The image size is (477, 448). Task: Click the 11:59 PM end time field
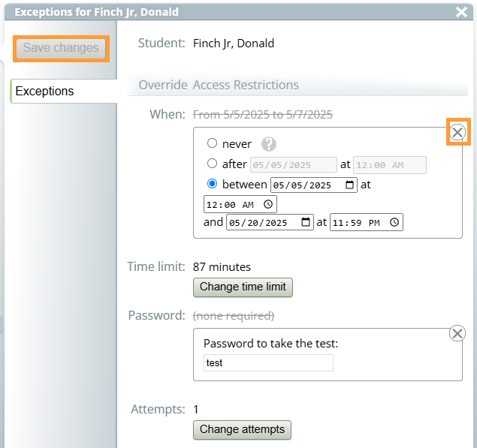click(x=367, y=222)
